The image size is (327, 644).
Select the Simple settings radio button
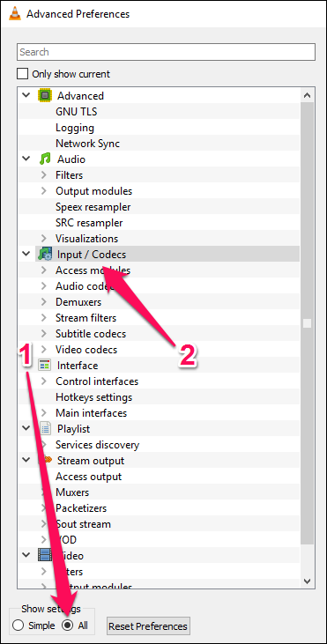[18, 625]
